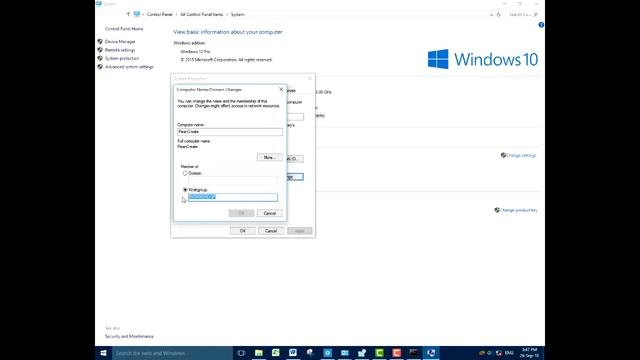Click the shield icon beside Device Manager
The width and height of the screenshot is (640, 360).
click(x=100, y=42)
